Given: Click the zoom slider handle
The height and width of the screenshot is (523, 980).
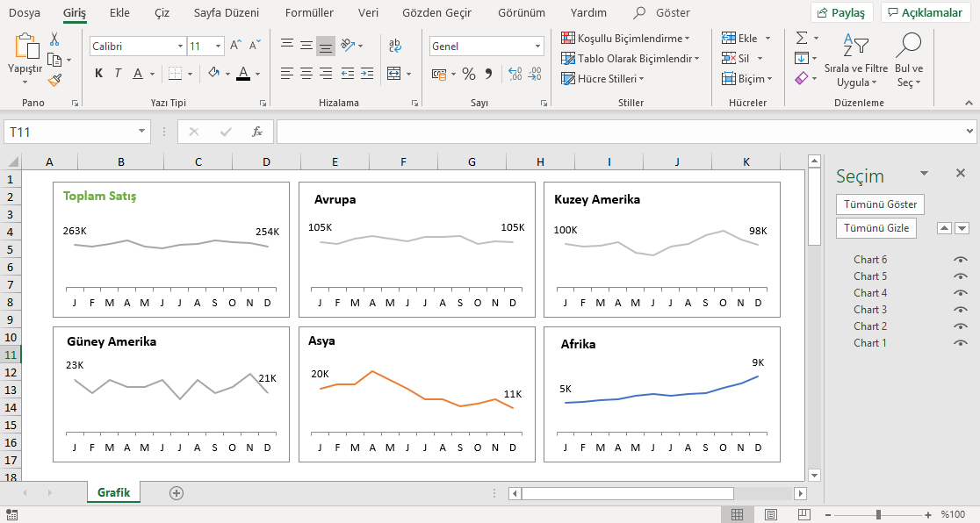Looking at the screenshot, I should tap(878, 515).
